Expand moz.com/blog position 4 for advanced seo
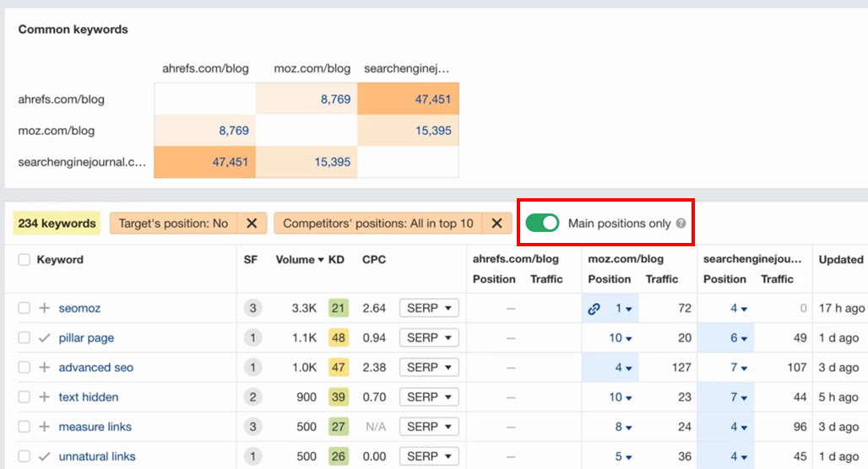The image size is (868, 469). click(x=623, y=367)
